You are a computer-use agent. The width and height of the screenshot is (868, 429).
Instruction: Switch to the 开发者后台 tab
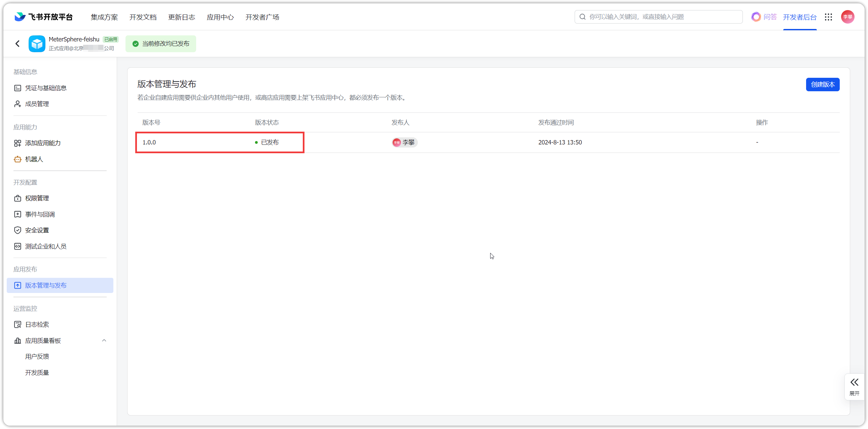[x=800, y=17]
